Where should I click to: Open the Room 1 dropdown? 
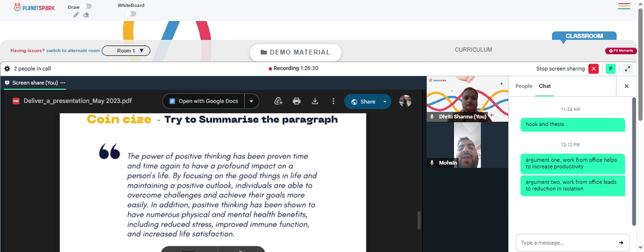(x=126, y=51)
